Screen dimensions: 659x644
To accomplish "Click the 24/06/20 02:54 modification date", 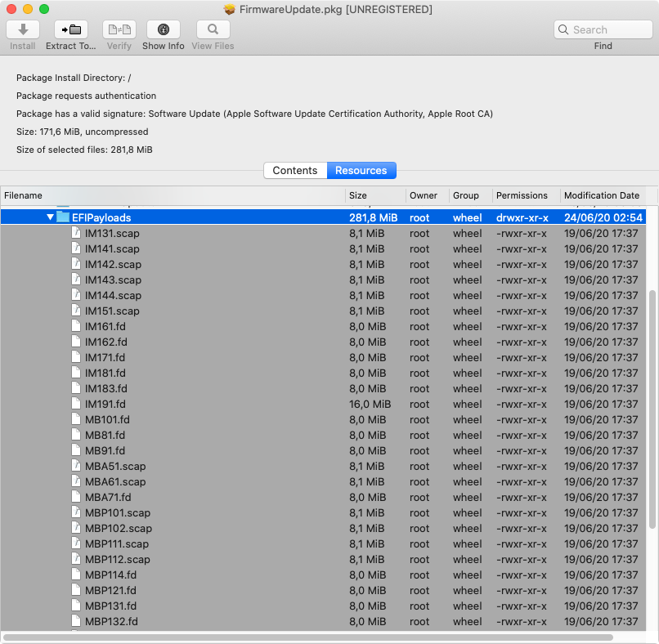I will [603, 217].
